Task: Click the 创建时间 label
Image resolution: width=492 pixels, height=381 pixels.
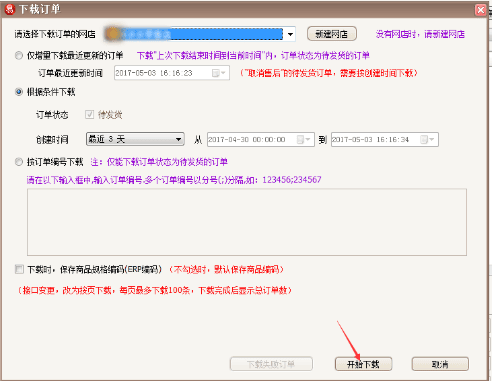Action: (52, 139)
